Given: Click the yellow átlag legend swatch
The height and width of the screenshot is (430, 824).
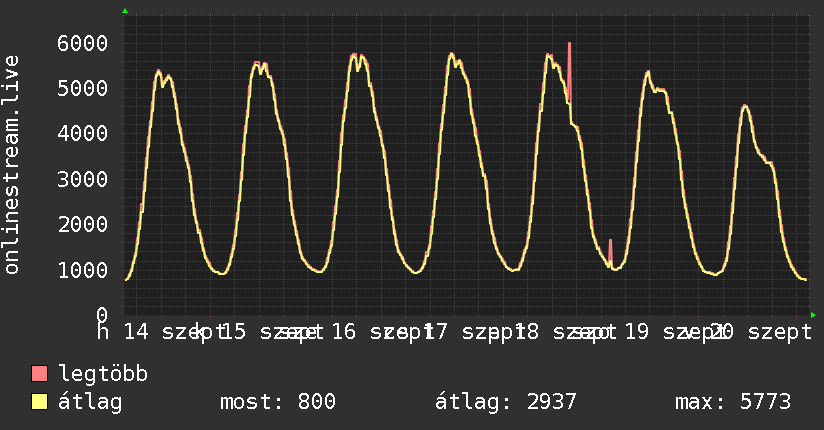Looking at the screenshot, I should [x=39, y=402].
